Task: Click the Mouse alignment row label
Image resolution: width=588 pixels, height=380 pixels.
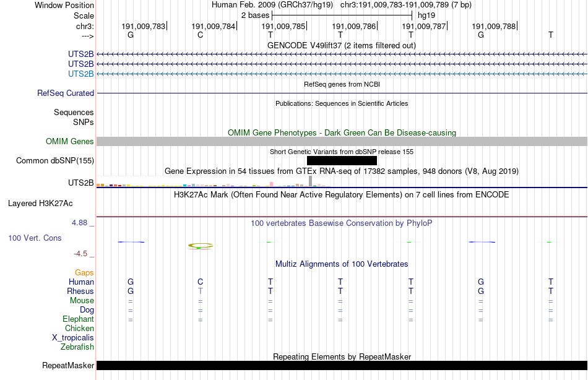Action: [82, 301]
